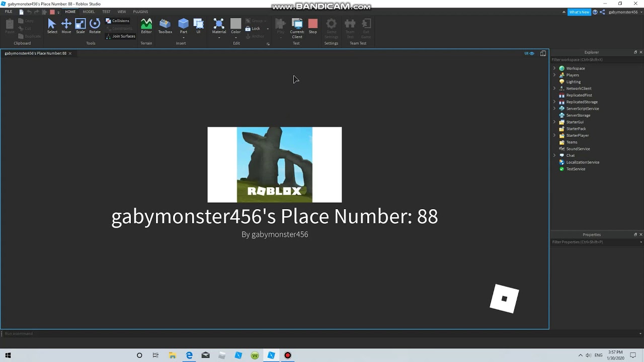This screenshot has height=362, width=644.
Task: Expand the ReplicatedStorage tree node
Action: point(554,102)
